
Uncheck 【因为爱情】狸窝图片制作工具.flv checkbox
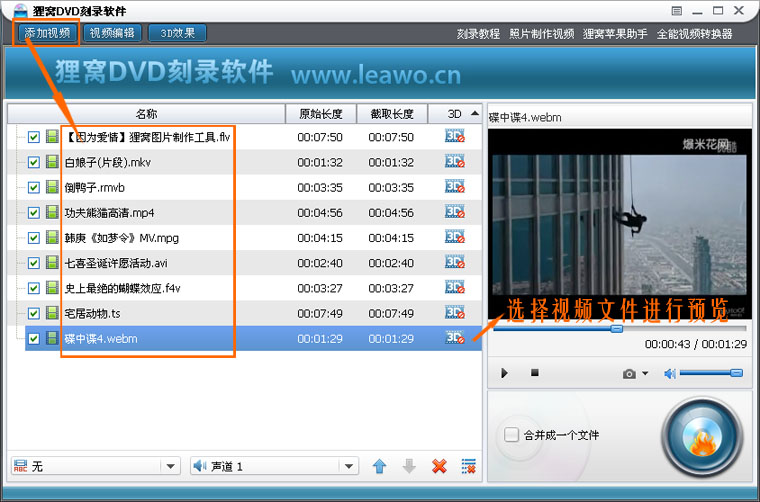pos(33,137)
